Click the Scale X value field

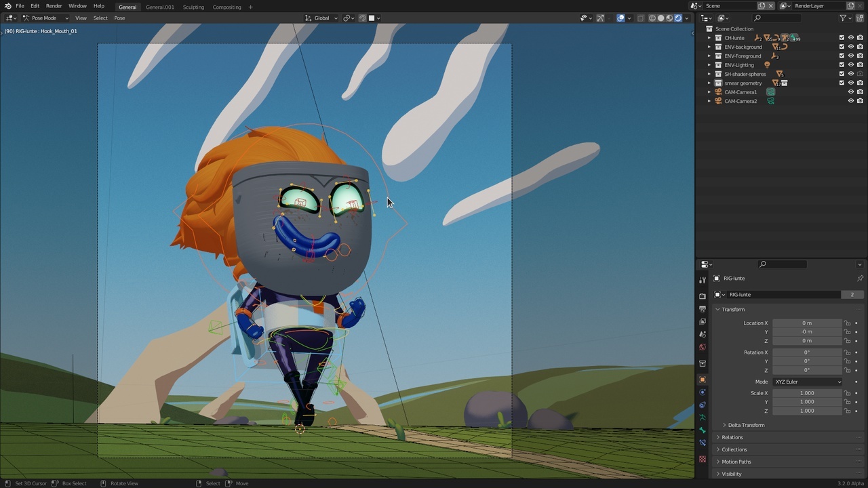806,393
